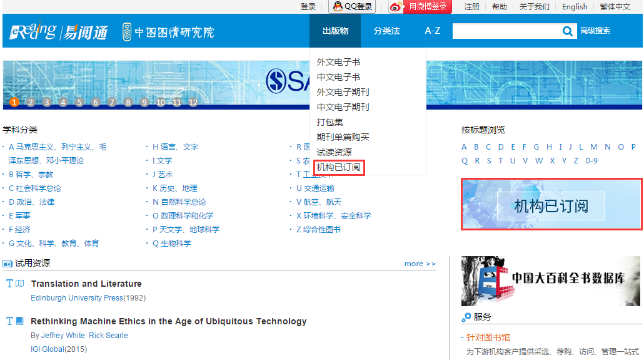Expand more >> for 试用资源
The height and width of the screenshot is (360, 644).
(x=420, y=264)
